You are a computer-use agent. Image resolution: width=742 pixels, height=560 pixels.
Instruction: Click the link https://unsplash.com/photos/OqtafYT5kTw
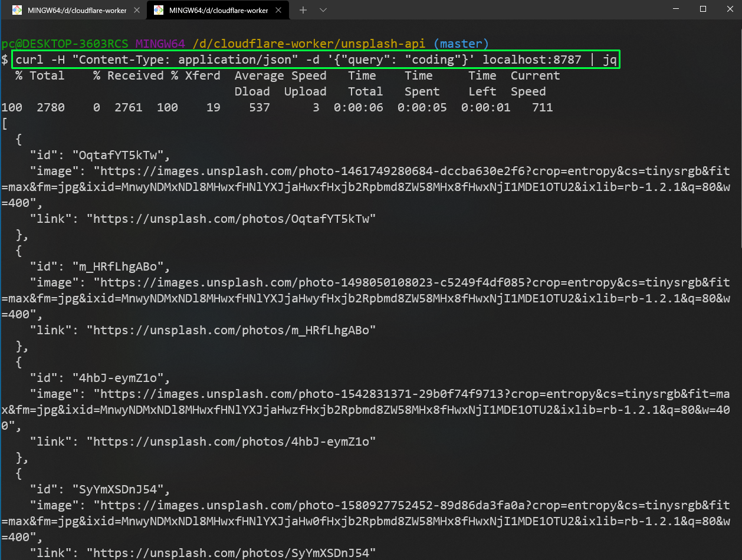tap(231, 219)
